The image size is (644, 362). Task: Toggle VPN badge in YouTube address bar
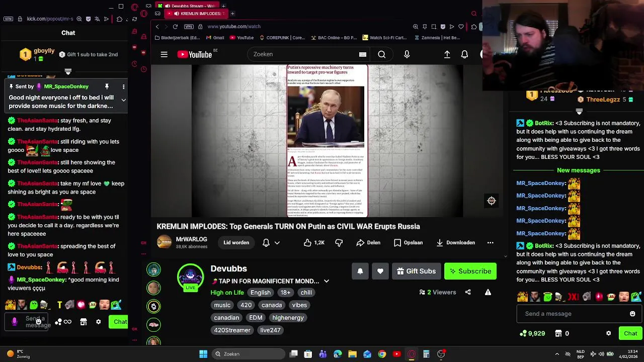tap(189, 27)
